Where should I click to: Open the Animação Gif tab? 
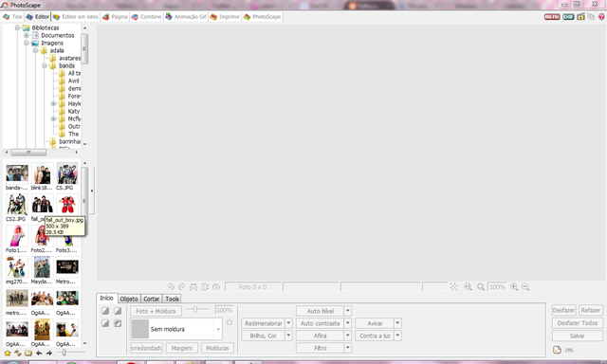point(186,17)
